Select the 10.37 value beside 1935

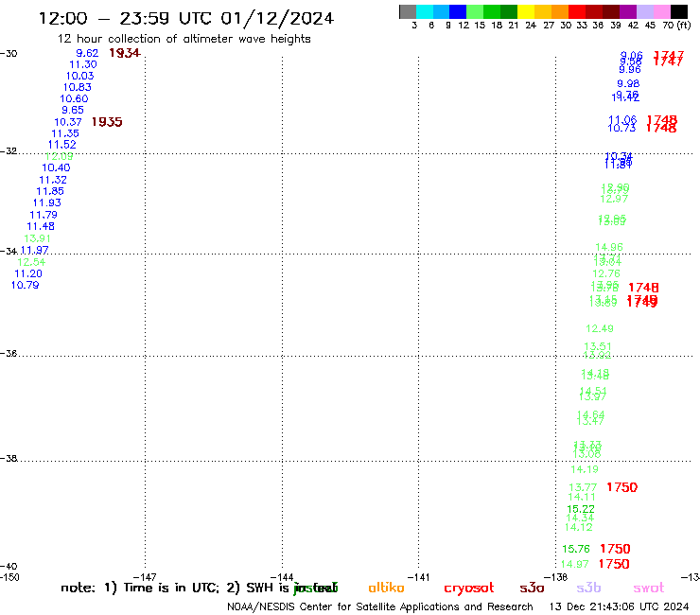pos(68,122)
